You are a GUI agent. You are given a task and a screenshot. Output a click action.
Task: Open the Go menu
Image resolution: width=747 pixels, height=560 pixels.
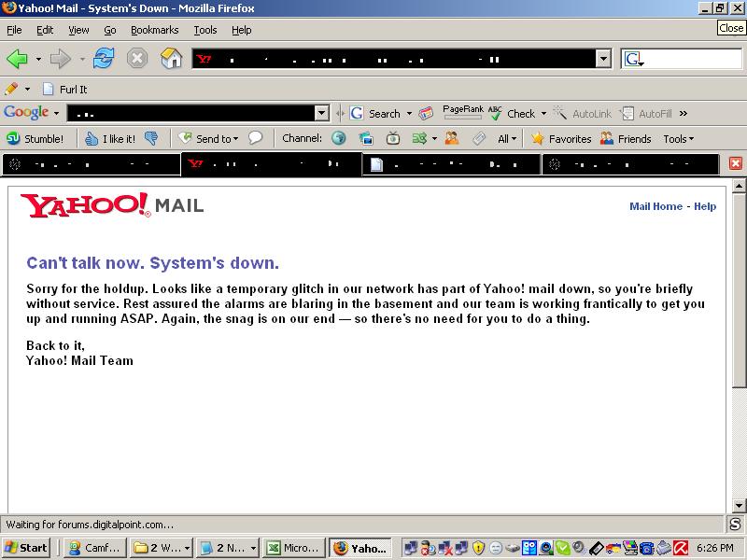point(110,30)
